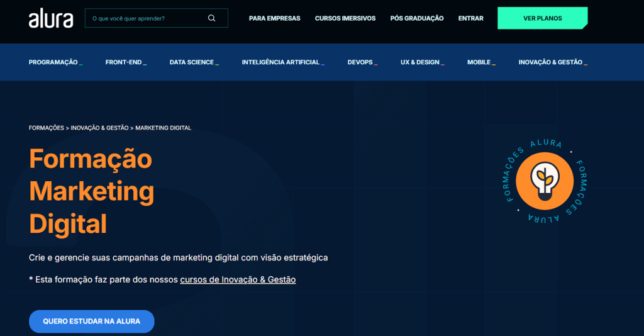Screen dimensions: 644x336
Task: Expand the Inteligência Artificial category menu
Action: (283, 62)
